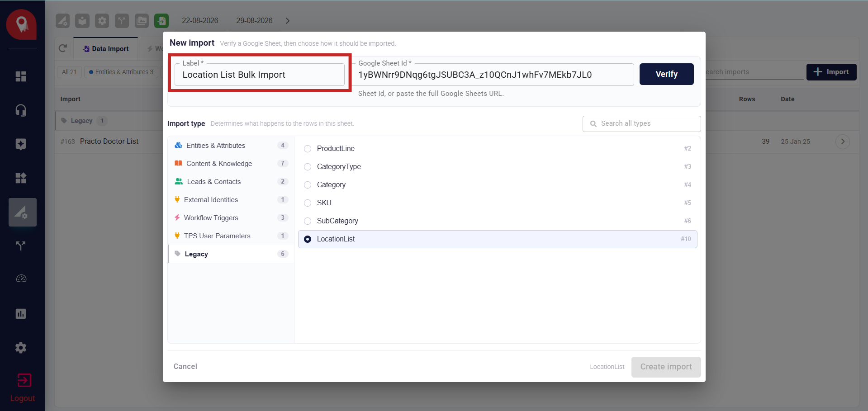Select the Legacy import category

[x=231, y=254]
